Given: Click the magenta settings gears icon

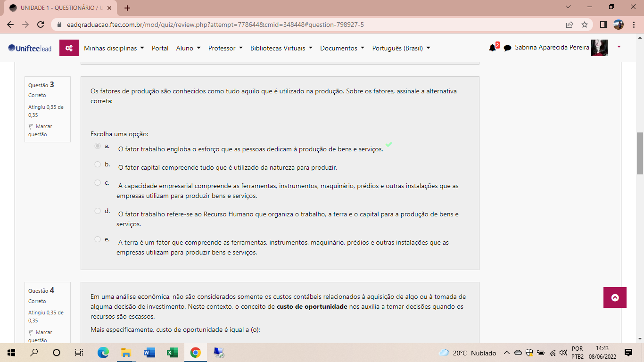Looking at the screenshot, I should click(x=69, y=48).
